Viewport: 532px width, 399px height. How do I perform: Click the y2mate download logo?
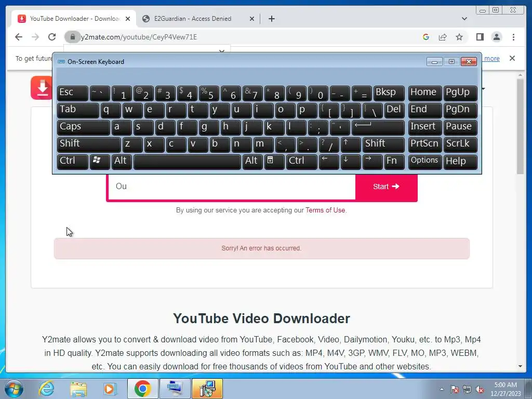click(42, 87)
